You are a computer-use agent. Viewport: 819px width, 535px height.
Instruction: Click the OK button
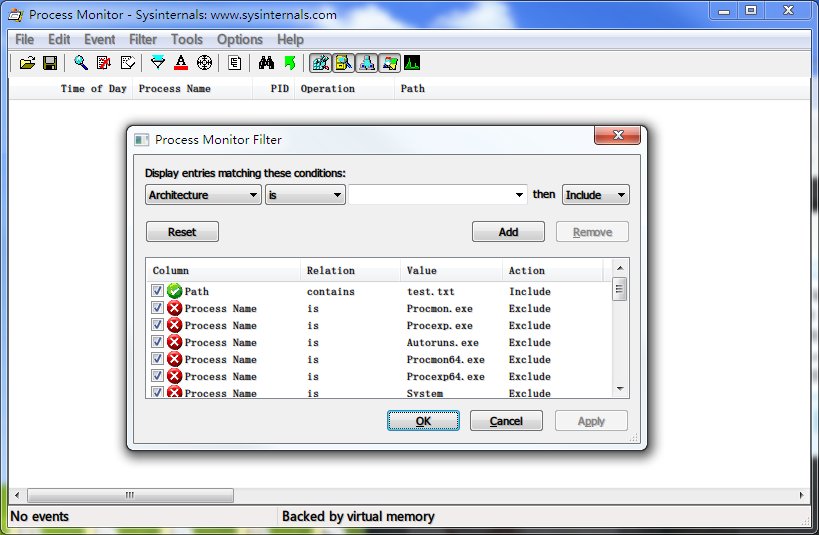(424, 421)
